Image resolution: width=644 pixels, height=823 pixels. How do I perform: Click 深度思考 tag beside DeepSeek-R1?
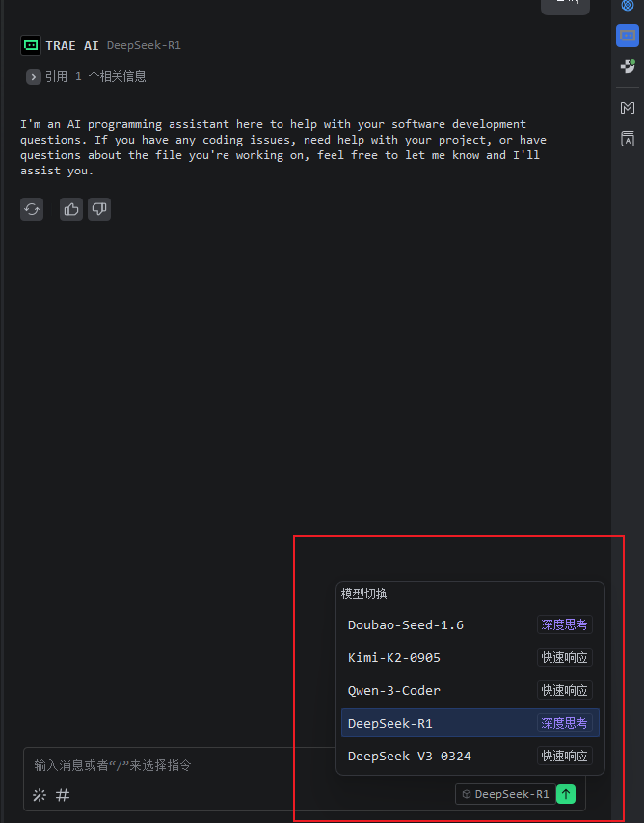[x=565, y=723]
